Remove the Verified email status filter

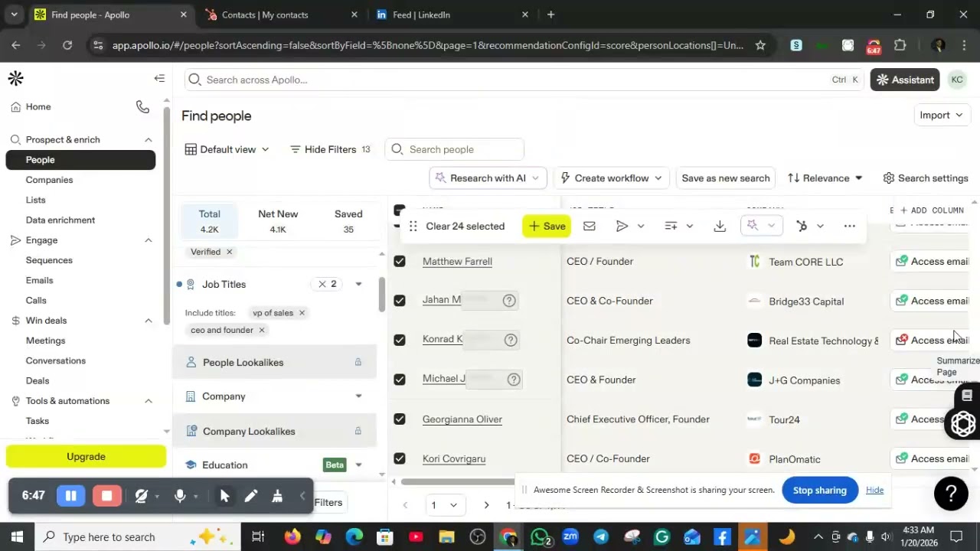[229, 252]
